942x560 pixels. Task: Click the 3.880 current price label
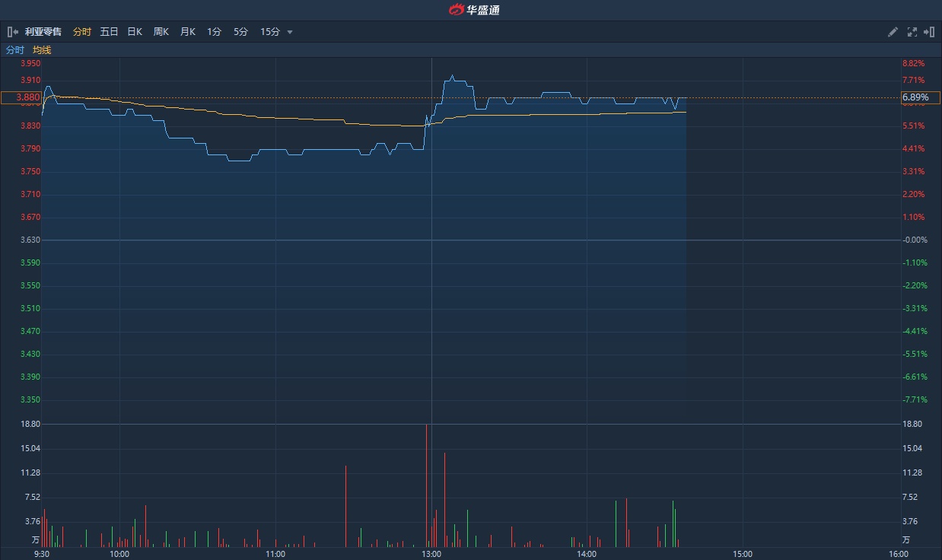(21, 97)
